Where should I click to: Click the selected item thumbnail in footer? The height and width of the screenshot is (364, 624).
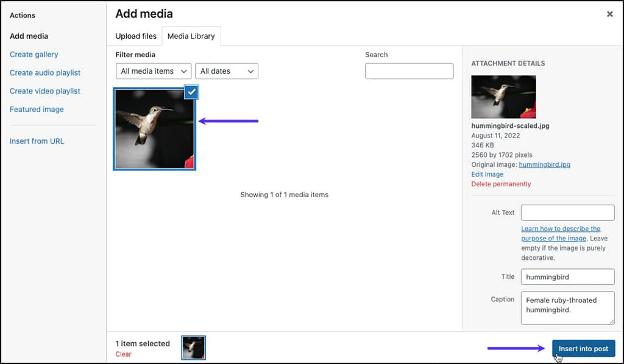(194, 348)
